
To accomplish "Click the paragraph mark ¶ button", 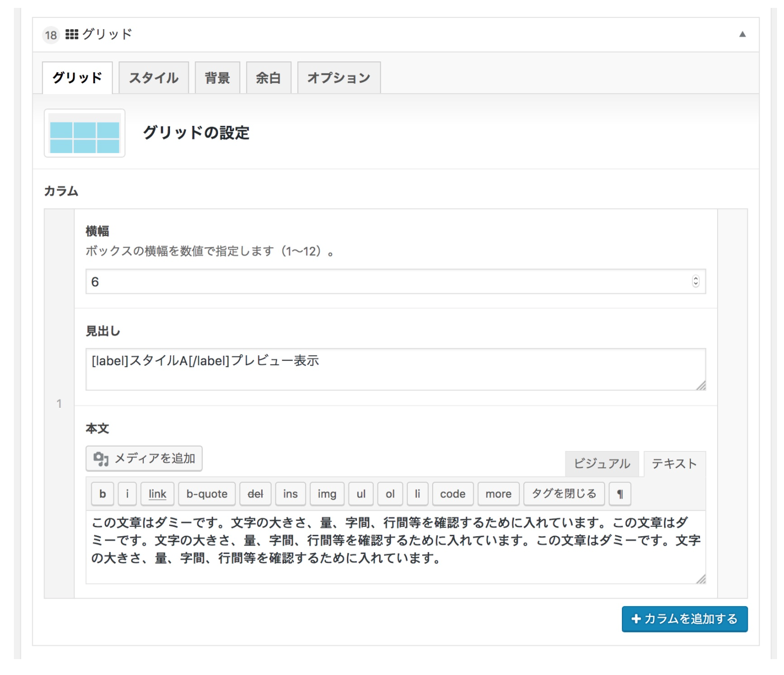I will pyautogui.click(x=619, y=494).
